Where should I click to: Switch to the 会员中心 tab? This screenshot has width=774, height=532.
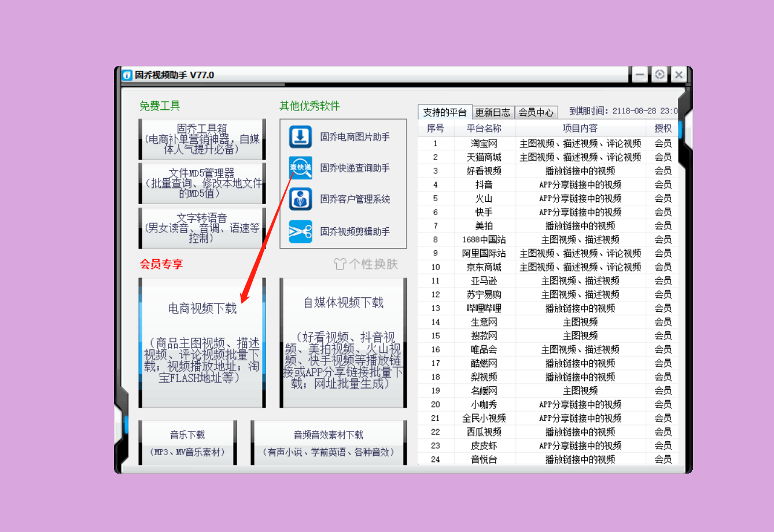[x=536, y=112]
